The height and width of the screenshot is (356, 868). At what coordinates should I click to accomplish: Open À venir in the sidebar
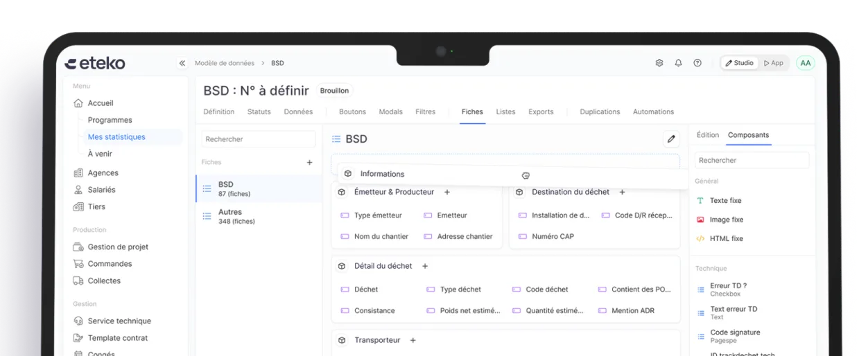point(100,154)
